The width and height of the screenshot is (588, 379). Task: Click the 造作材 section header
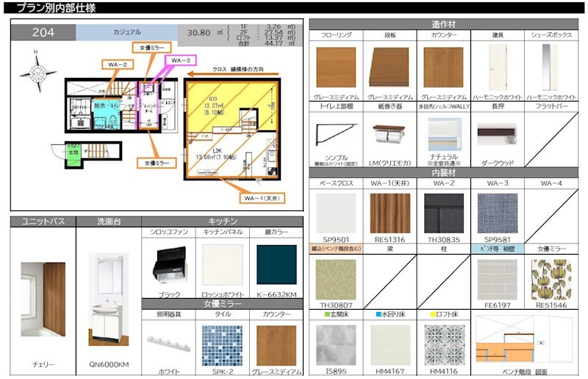443,24
